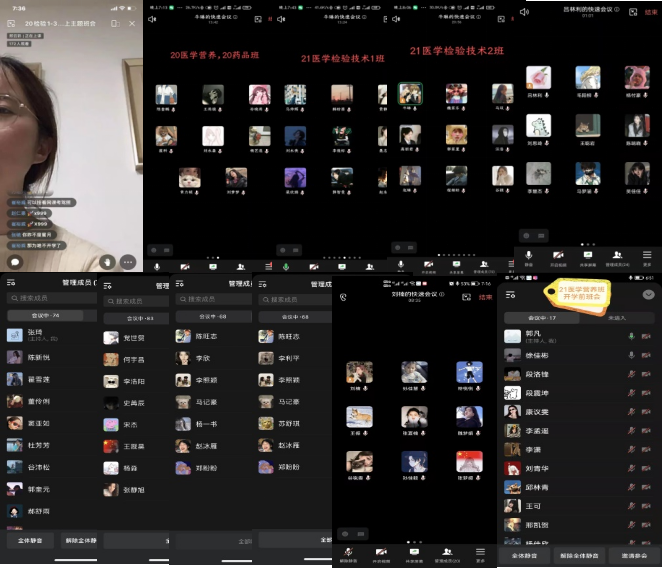Close the live class with the X icon
The image size is (662, 569).
[132, 21]
